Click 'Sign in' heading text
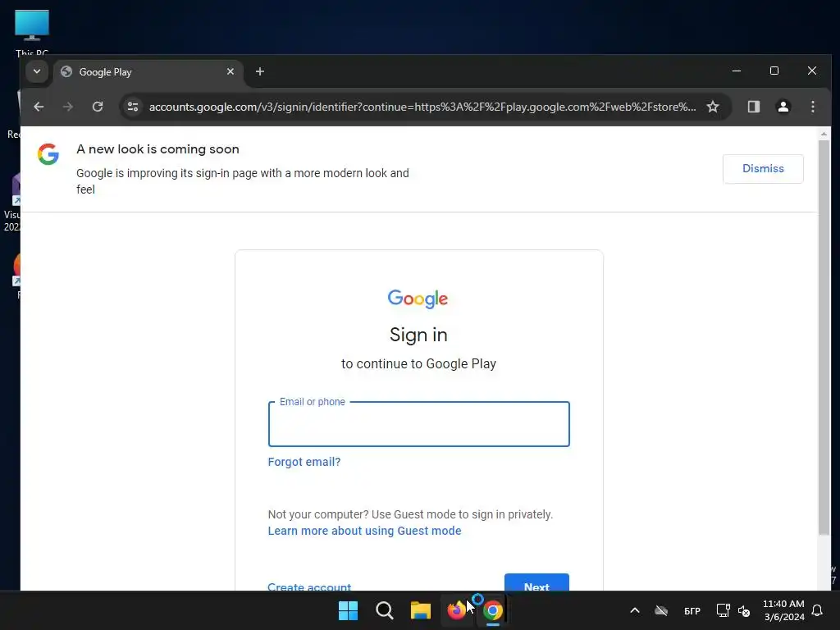Viewport: 840px width, 630px height. [418, 335]
